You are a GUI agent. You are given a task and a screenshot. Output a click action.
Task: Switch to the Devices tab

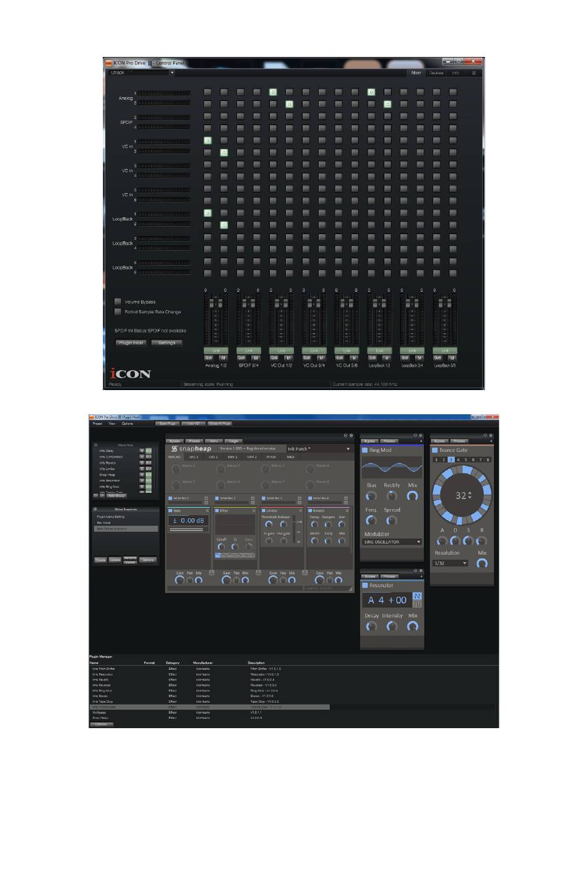(x=436, y=73)
